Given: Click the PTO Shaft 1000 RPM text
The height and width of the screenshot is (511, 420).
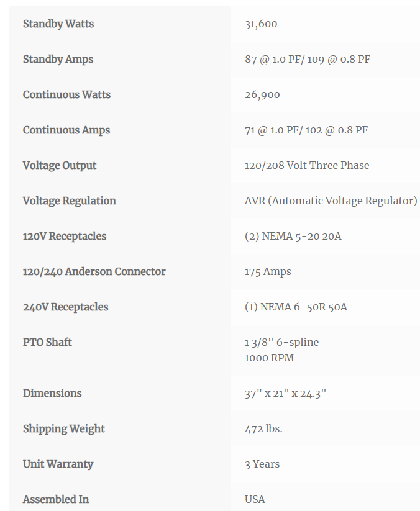Looking at the screenshot, I should pos(270,358).
